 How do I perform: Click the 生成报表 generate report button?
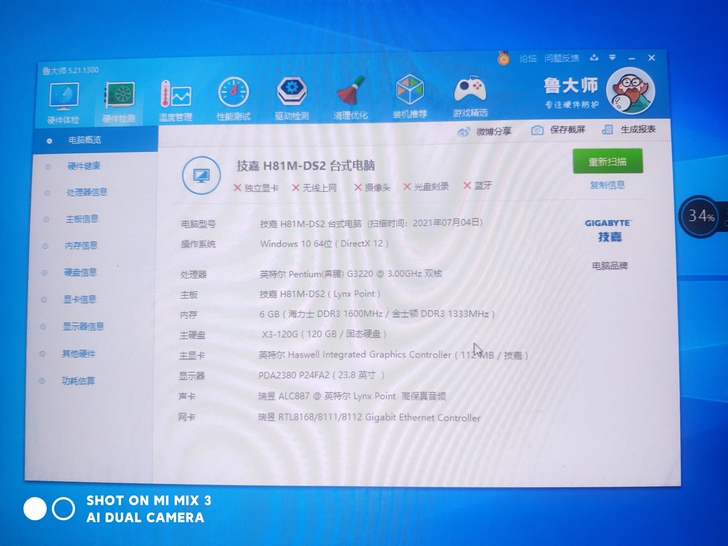point(629,130)
